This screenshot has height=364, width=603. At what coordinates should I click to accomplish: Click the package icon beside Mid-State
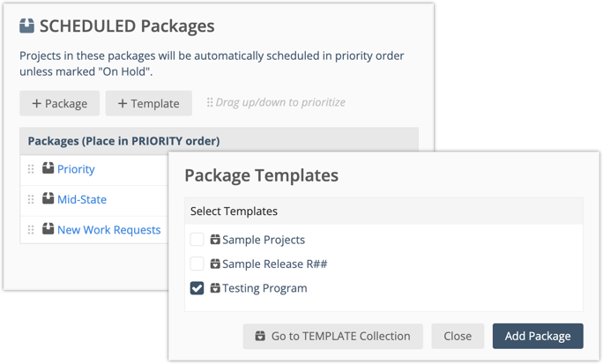[48, 199]
